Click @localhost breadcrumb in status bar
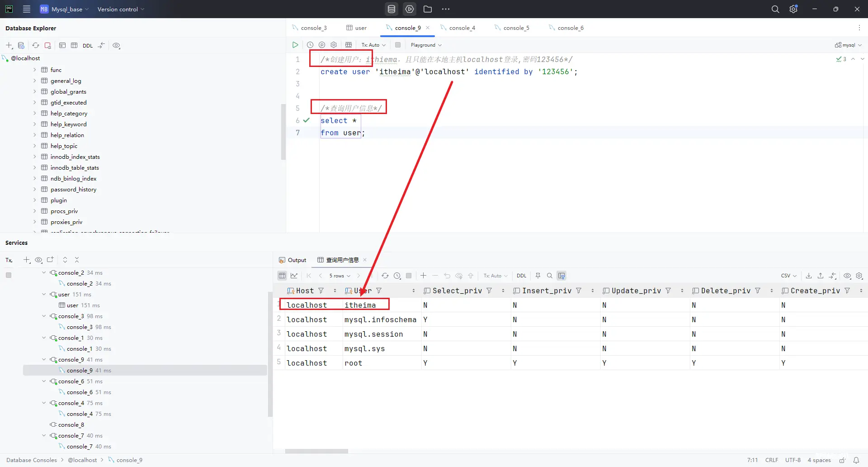Screen dimensions: 868x467 pyautogui.click(x=82, y=460)
